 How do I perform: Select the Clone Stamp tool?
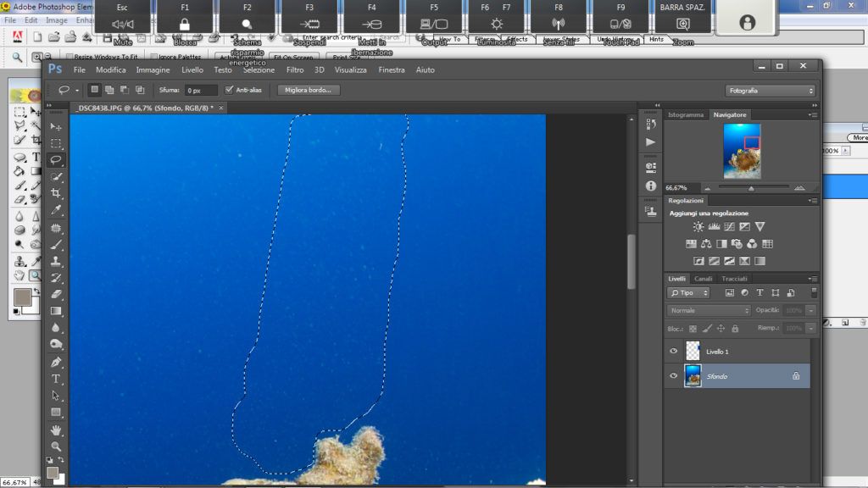56,261
